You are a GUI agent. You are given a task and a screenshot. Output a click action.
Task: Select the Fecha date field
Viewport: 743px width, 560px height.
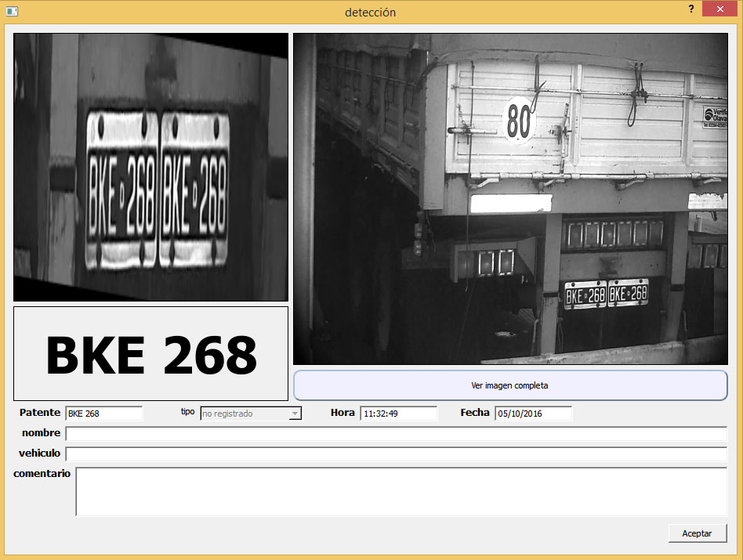pos(533,414)
